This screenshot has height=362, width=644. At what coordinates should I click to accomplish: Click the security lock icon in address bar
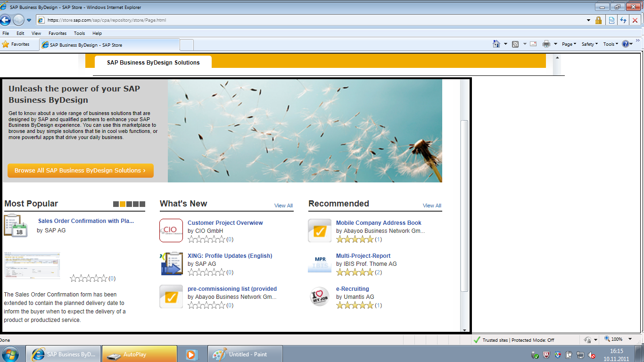598,20
